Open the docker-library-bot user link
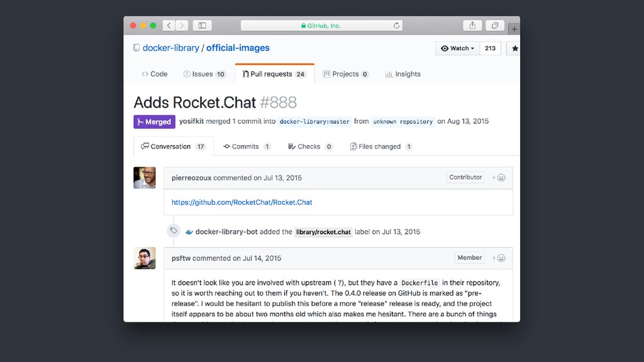This screenshot has height=362, width=644. click(x=226, y=232)
